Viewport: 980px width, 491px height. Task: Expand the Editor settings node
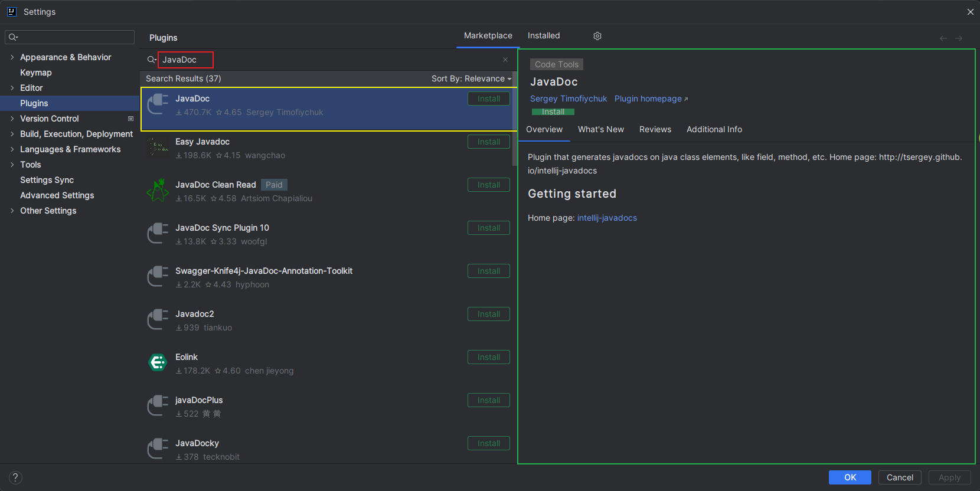12,88
